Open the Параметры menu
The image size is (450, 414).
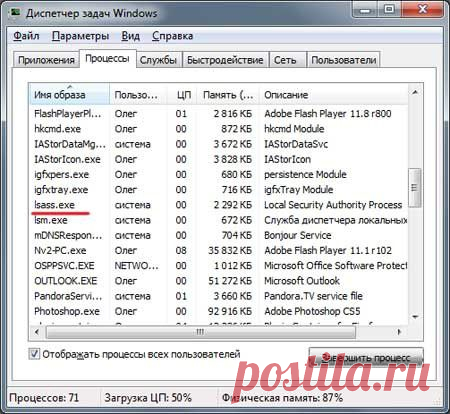click(x=80, y=36)
